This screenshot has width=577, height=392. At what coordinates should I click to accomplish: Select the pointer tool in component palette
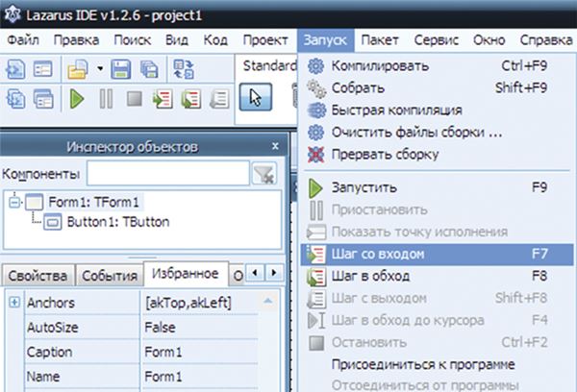pyautogui.click(x=256, y=97)
